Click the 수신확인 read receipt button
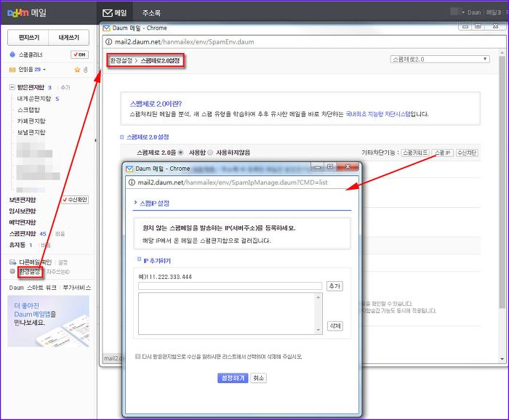This screenshot has width=509, height=420. [75, 199]
